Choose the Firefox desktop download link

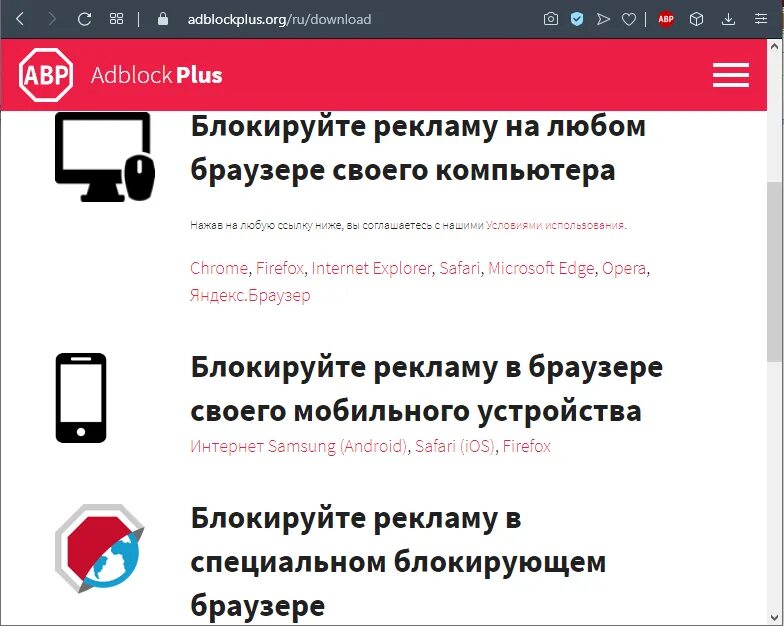[x=280, y=268]
